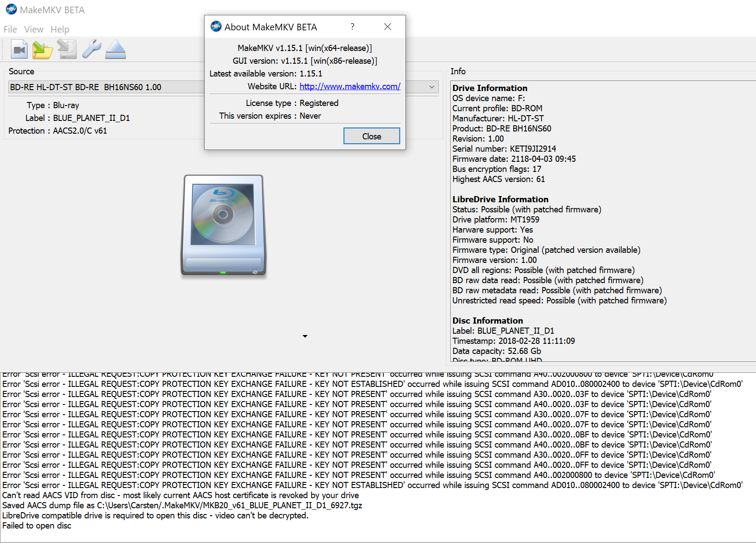Expand the Source drive dropdown arrow

(x=432, y=87)
